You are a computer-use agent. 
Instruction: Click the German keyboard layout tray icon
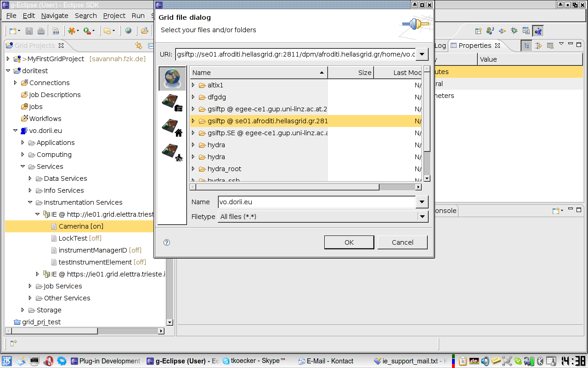[474, 361]
